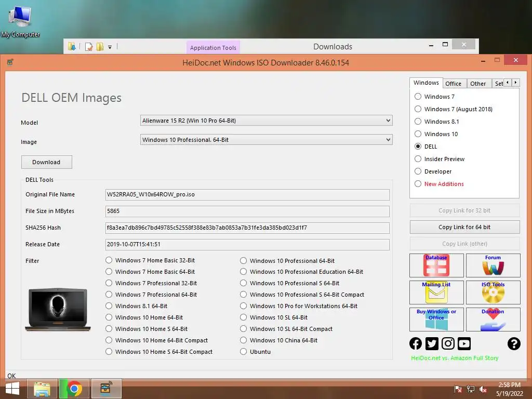Filter by Windows 10 China 64-Bit
Screen dimensions: 532x399
[243, 340]
